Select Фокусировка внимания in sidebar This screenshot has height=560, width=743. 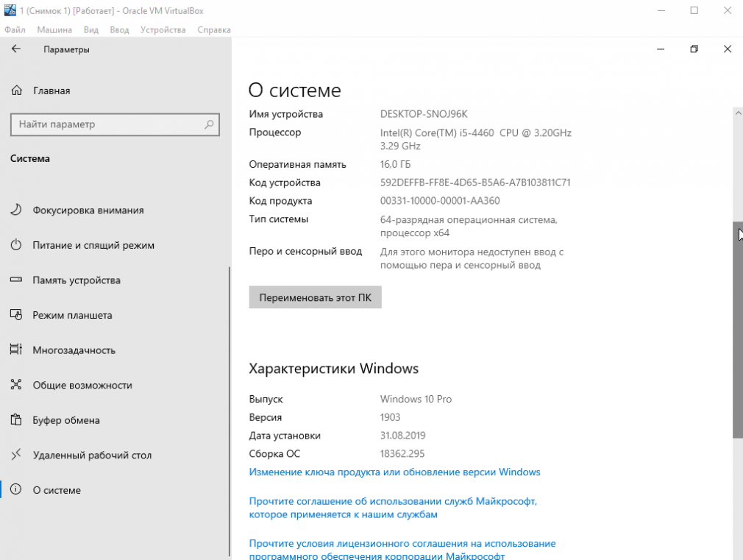click(x=88, y=210)
